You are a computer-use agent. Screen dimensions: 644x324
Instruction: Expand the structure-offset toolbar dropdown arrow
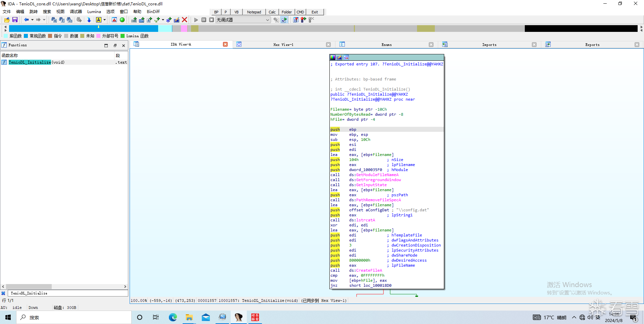click(163, 20)
